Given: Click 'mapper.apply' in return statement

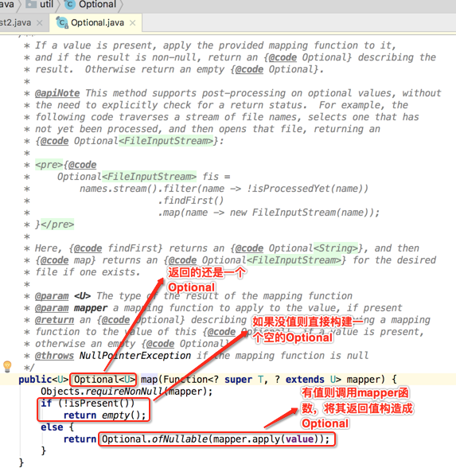Looking at the screenshot, I should 246,439.
